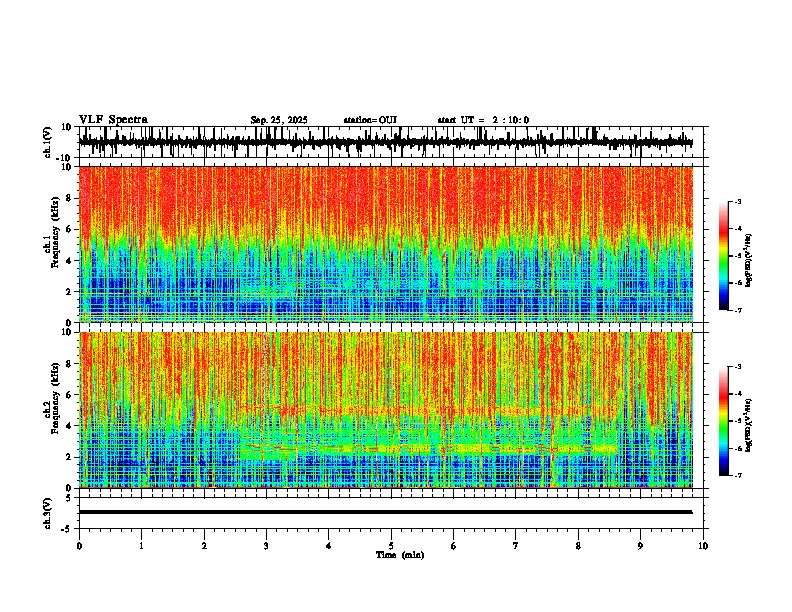Click the 'VLF Spectra' title text
The height and width of the screenshot is (612, 792).
113,120
